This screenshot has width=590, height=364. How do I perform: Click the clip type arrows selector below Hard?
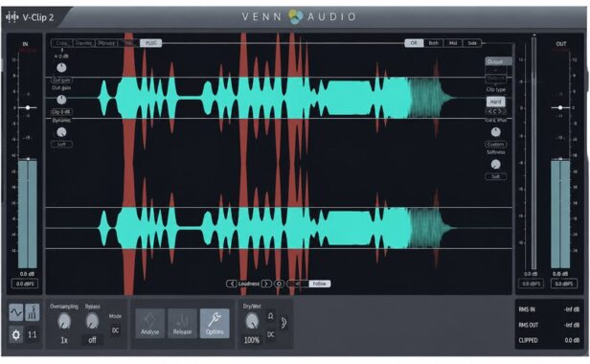click(x=495, y=111)
